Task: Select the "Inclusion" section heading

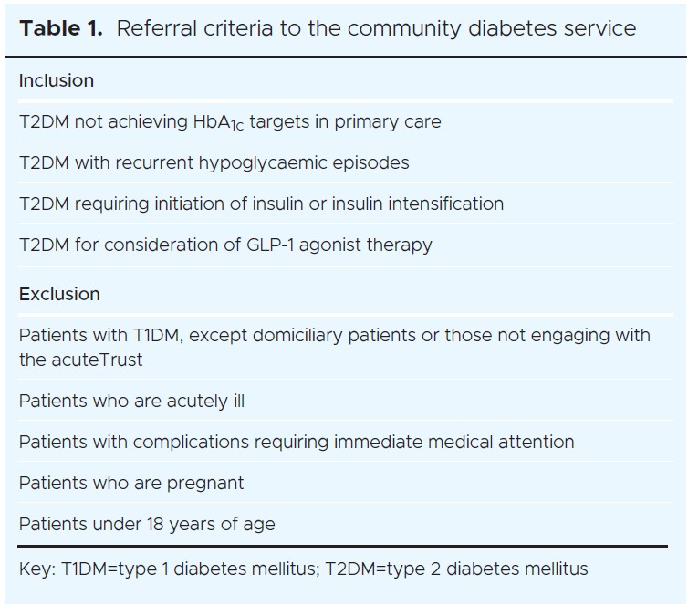Action: coord(57,80)
